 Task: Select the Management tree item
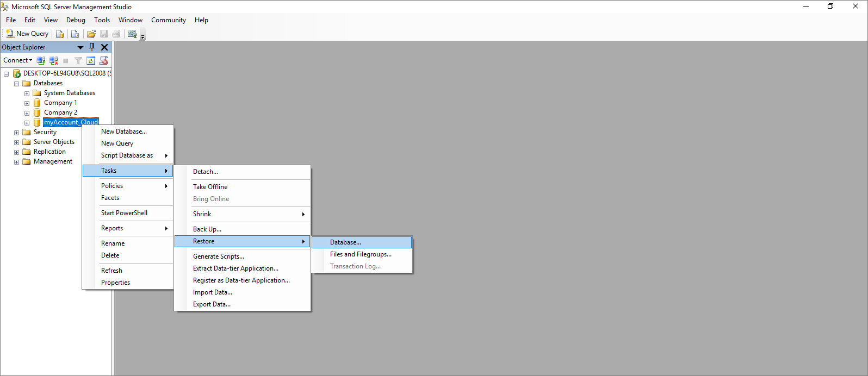[x=53, y=161]
